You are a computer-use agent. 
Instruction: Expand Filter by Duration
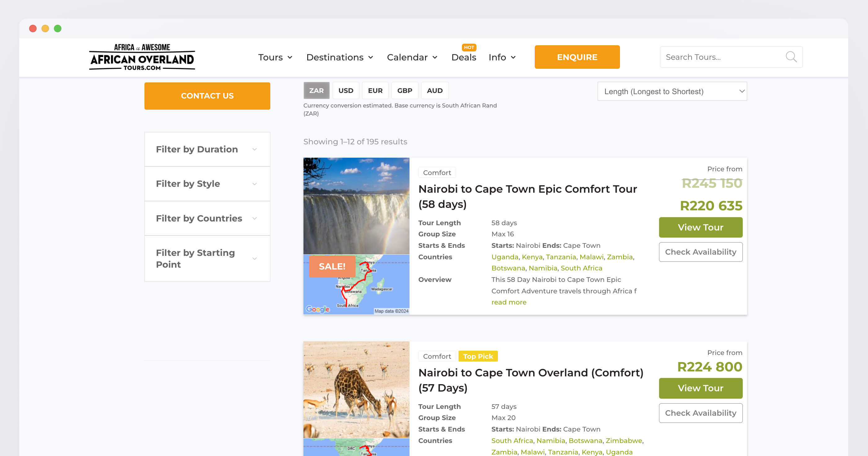(207, 149)
